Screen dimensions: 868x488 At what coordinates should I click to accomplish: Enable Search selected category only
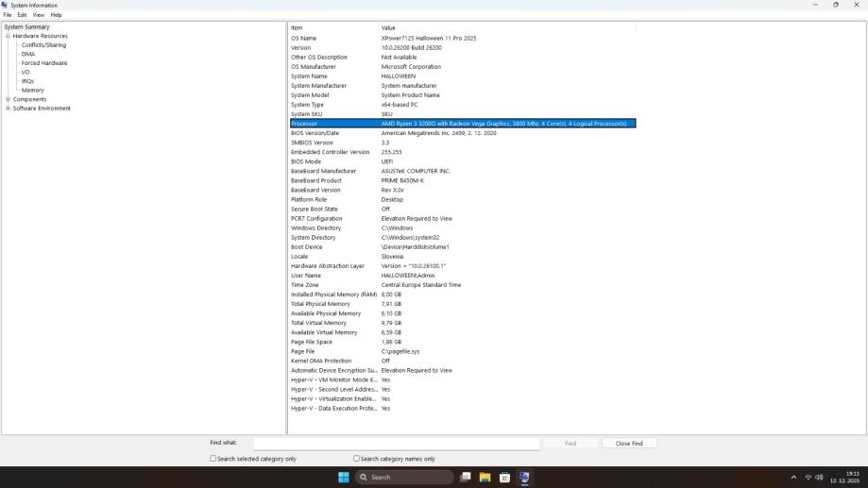tap(213, 459)
